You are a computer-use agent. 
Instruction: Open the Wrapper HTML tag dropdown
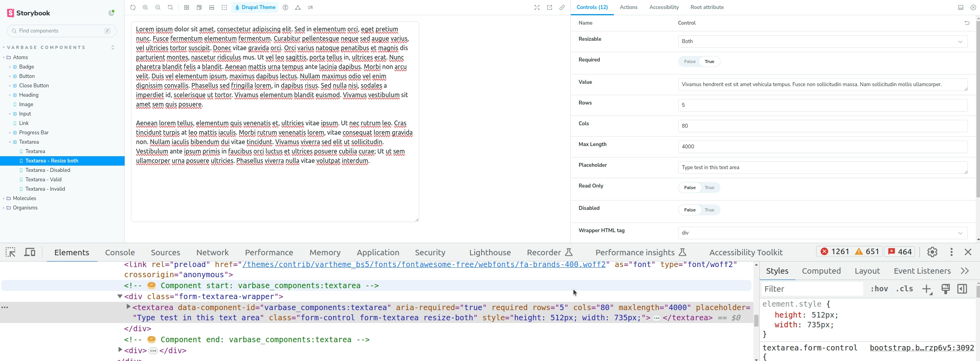point(822,233)
